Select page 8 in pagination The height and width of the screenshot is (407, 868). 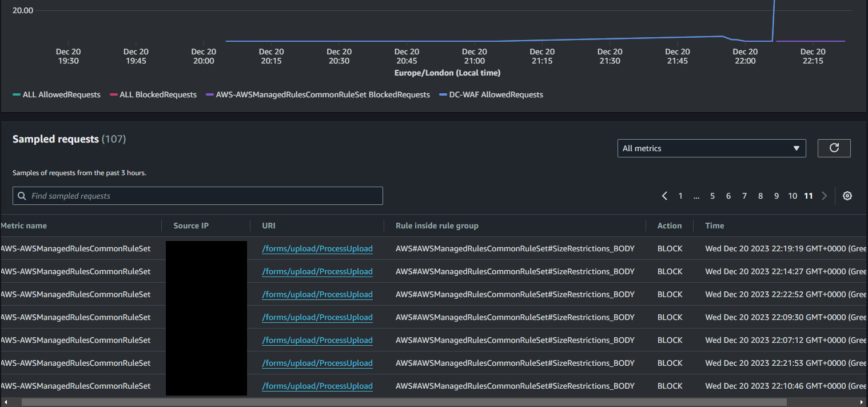(x=761, y=196)
